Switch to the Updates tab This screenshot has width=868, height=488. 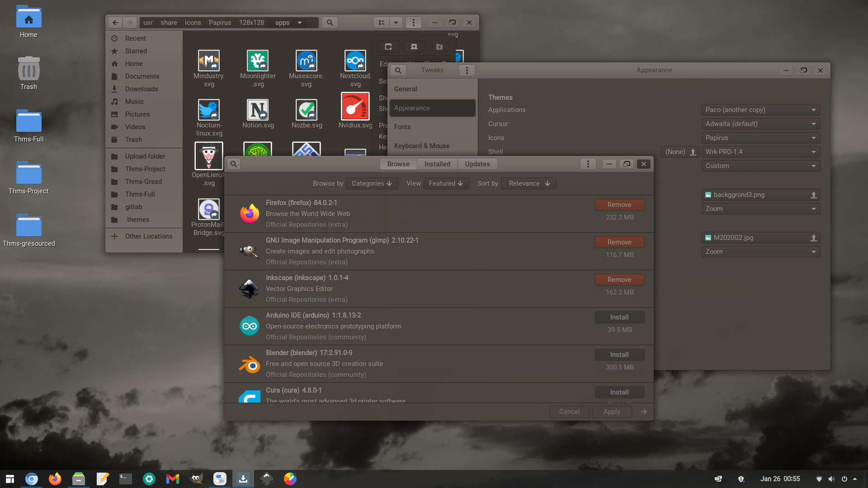477,164
